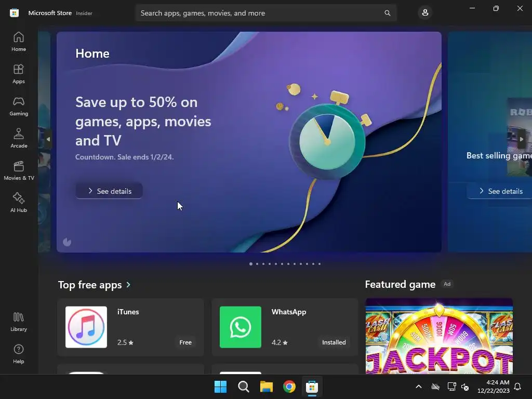Screen dimensions: 532x399
Task: Open Windows taskbar Search
Action: click(244, 387)
